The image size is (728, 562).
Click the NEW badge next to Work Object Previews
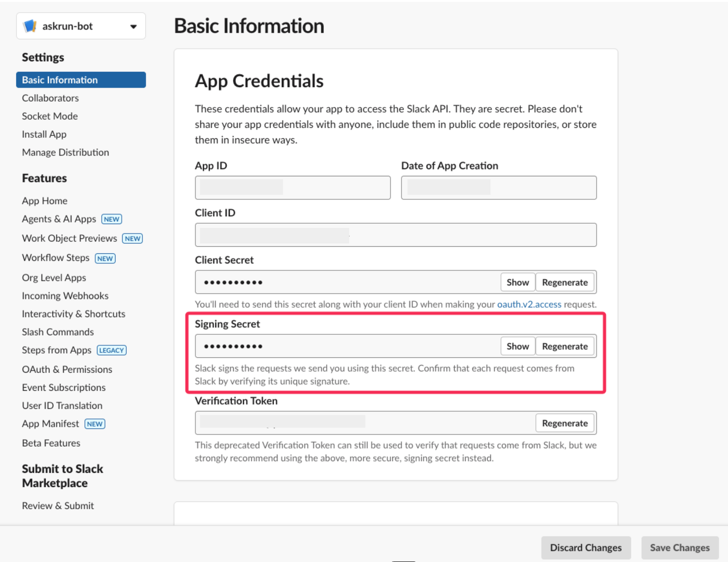coord(132,239)
